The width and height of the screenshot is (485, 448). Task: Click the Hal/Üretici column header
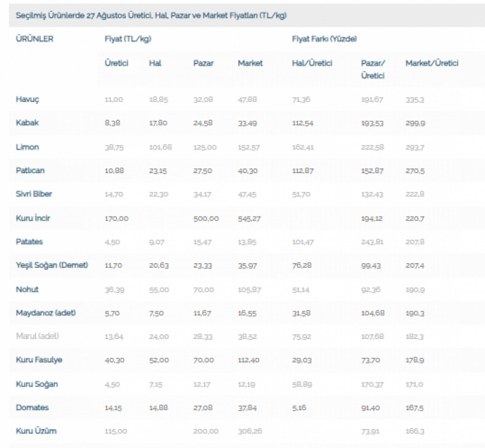point(312,63)
